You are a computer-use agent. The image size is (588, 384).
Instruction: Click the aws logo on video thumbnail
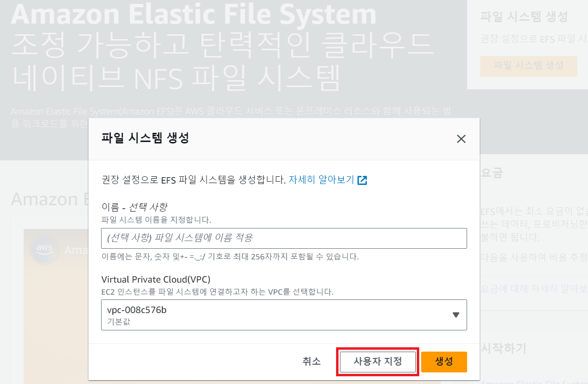coord(44,250)
